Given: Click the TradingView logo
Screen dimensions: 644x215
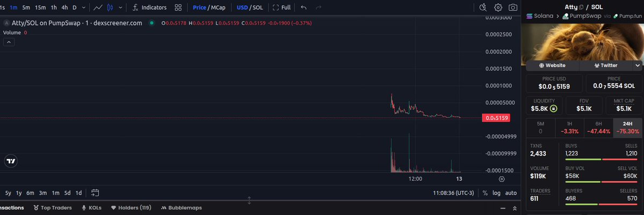Looking at the screenshot, I should [x=11, y=161].
